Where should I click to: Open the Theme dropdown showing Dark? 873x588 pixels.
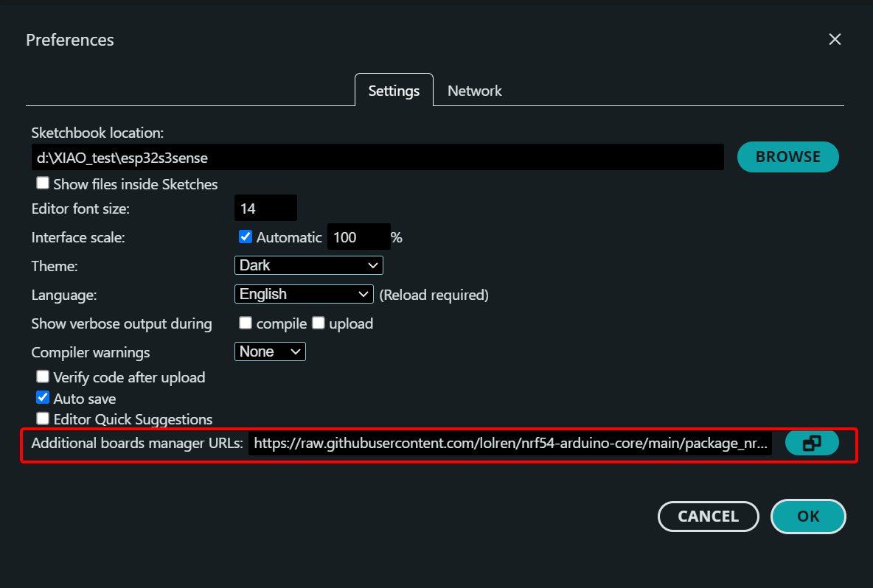click(308, 265)
